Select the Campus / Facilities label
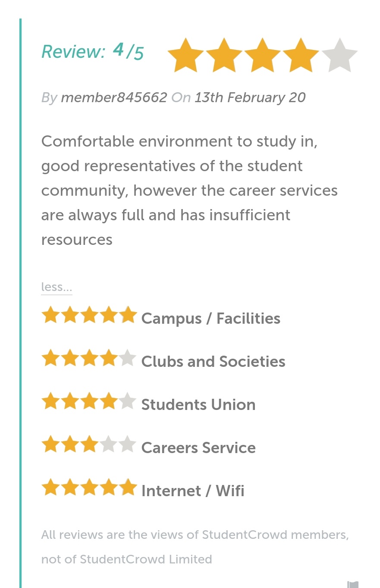Screen dimensions: 380x588 coord(211,319)
